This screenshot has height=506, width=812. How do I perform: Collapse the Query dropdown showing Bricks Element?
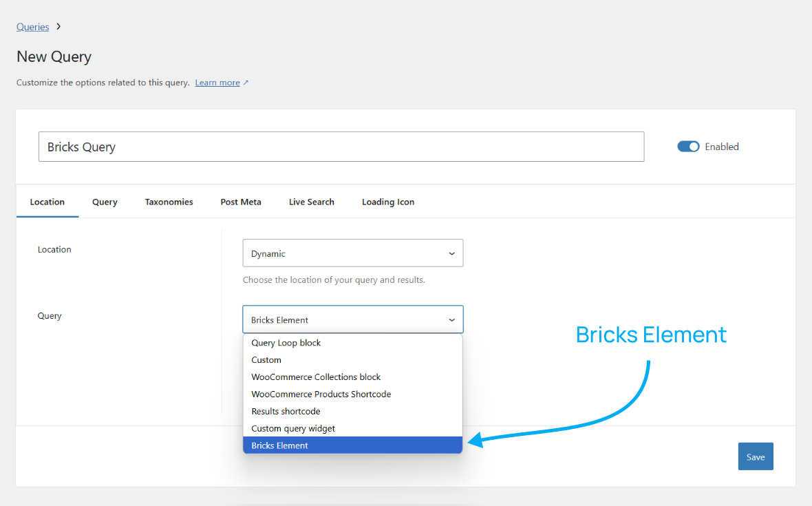(352, 319)
